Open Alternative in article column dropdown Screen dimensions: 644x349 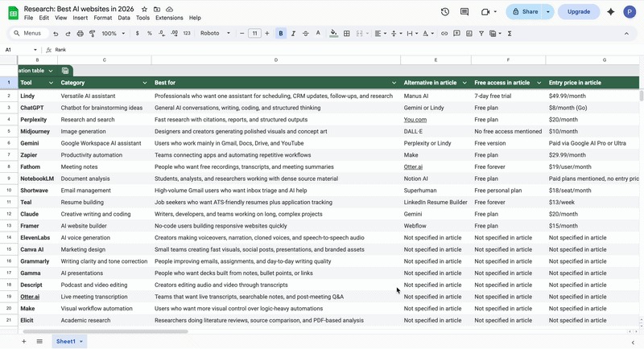tap(464, 83)
